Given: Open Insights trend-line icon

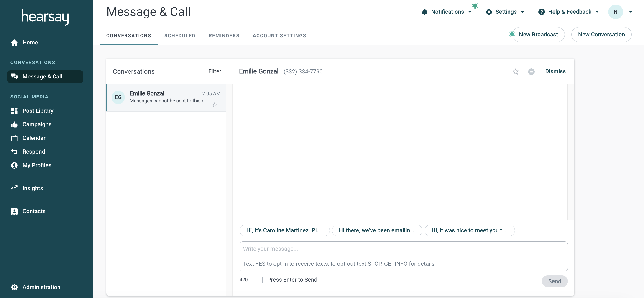Looking at the screenshot, I should (14, 188).
